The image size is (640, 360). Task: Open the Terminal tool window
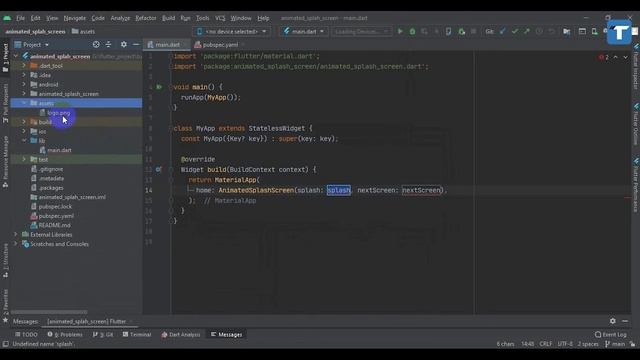[x=137, y=334]
